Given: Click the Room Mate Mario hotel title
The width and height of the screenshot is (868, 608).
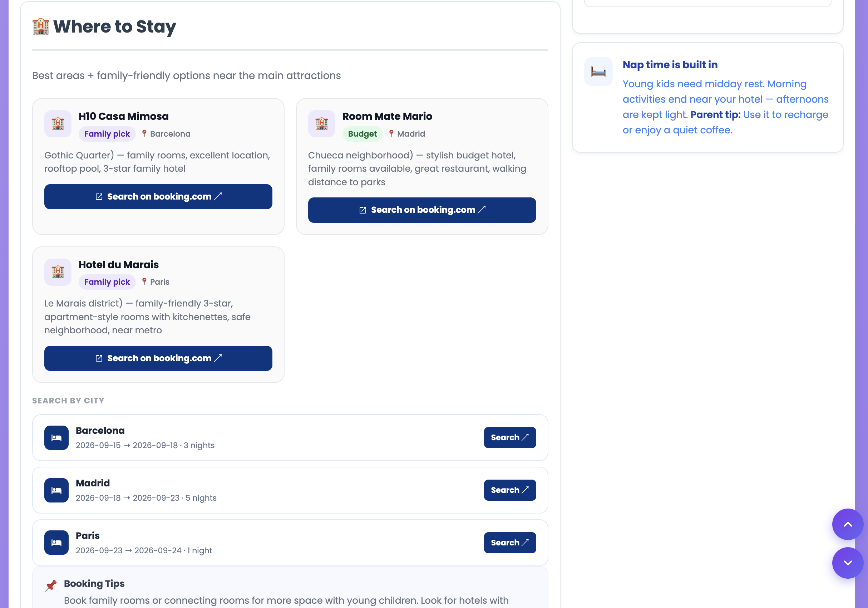Looking at the screenshot, I should (x=387, y=117).
